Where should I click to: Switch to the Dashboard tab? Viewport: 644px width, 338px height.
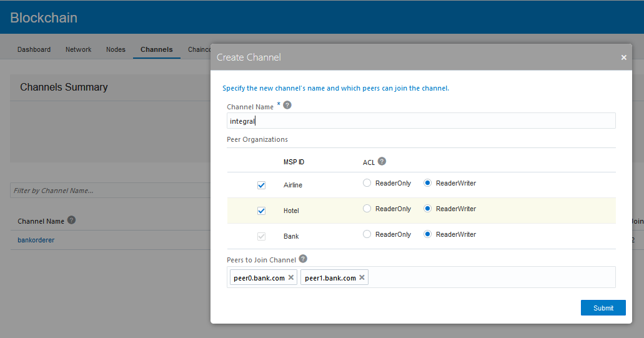tap(34, 49)
